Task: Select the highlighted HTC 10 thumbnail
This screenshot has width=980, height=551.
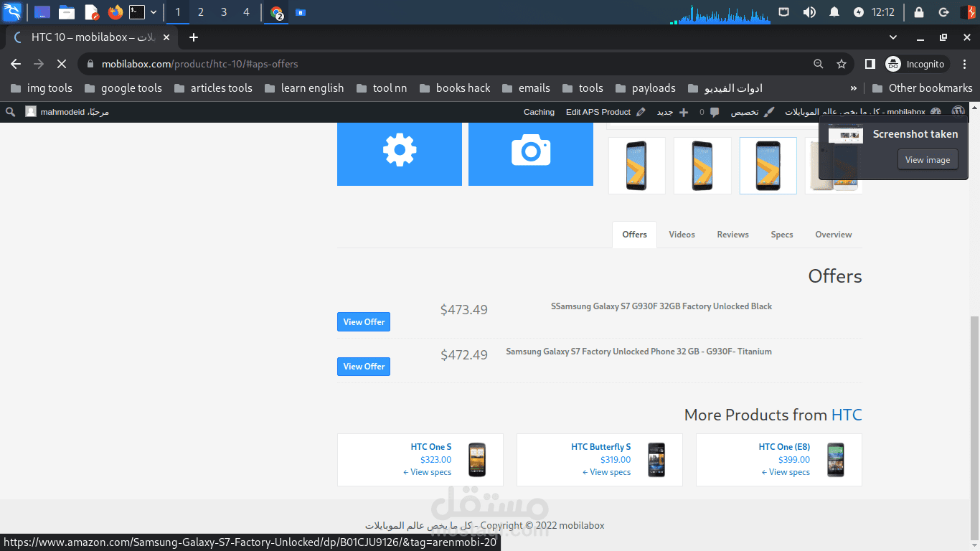Action: pos(768,166)
